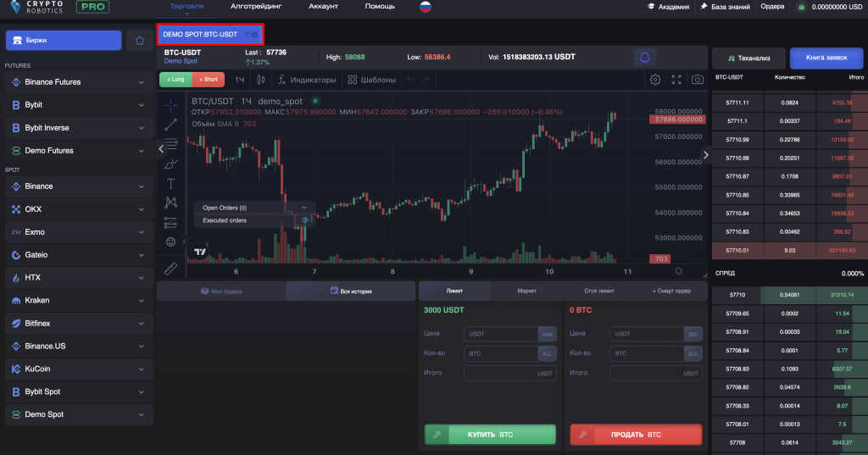Toggle ALL quantity for sell order
The width and height of the screenshot is (868, 455).
pyautogui.click(x=693, y=353)
